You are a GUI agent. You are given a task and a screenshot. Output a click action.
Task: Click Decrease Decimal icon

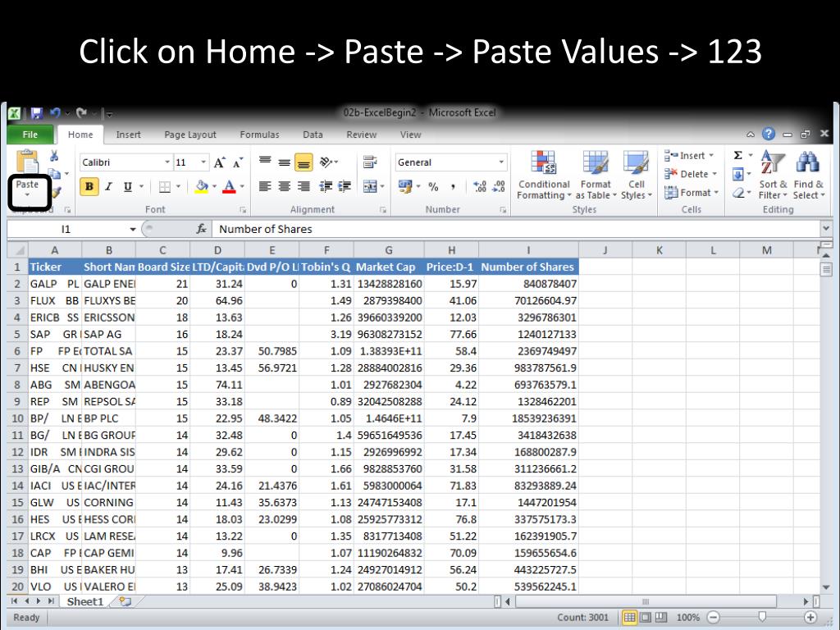[499, 186]
